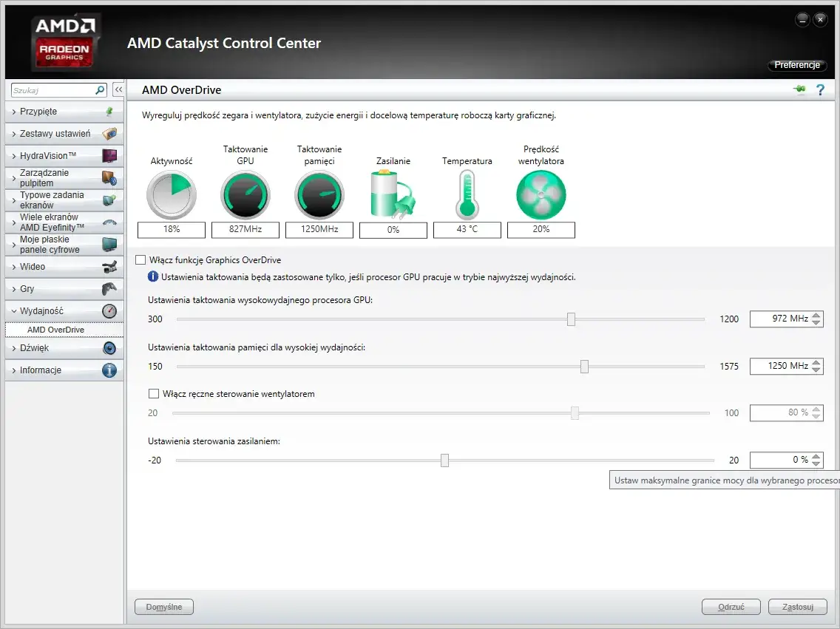Click the Zarządzanie pulpitem icon

point(109,177)
